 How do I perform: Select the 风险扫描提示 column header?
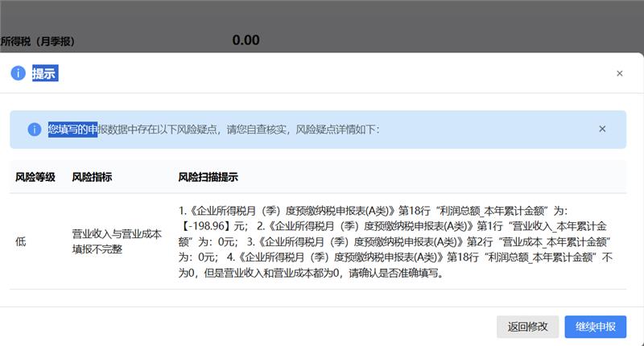[208, 176]
